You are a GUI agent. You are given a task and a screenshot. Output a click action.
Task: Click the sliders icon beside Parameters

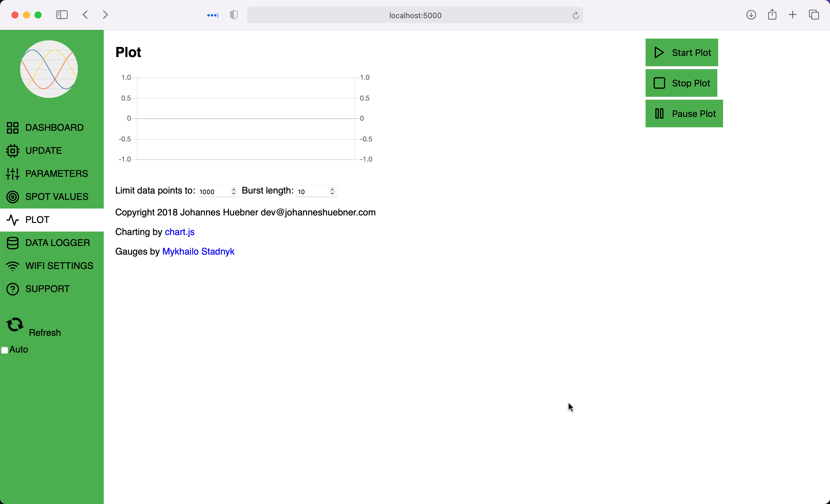coord(13,174)
